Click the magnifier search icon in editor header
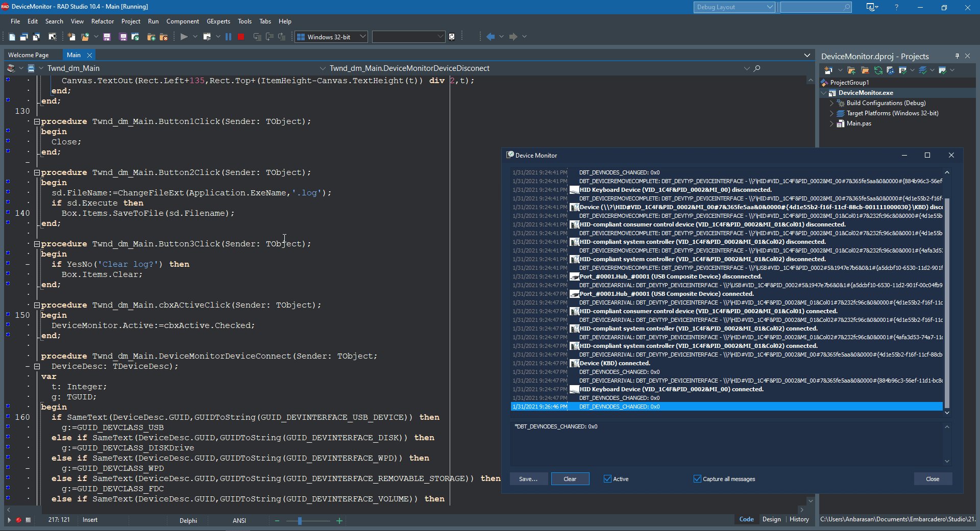This screenshot has height=531, width=980. (757, 68)
